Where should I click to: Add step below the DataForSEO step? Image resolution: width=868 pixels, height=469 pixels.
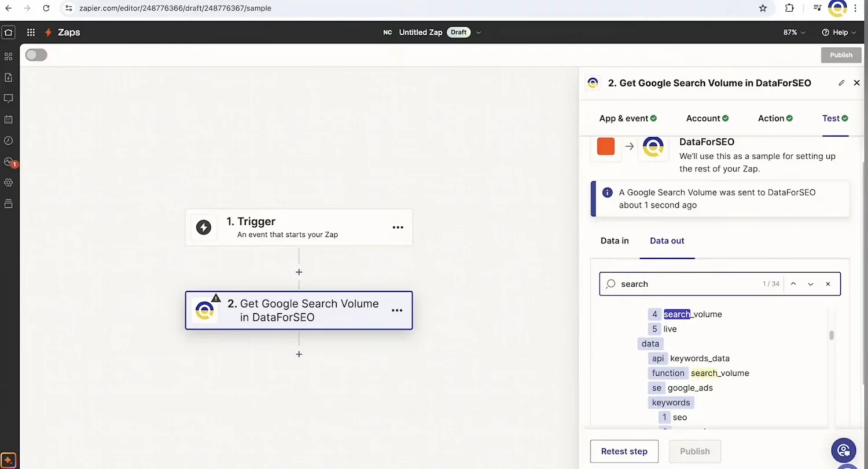(299, 354)
